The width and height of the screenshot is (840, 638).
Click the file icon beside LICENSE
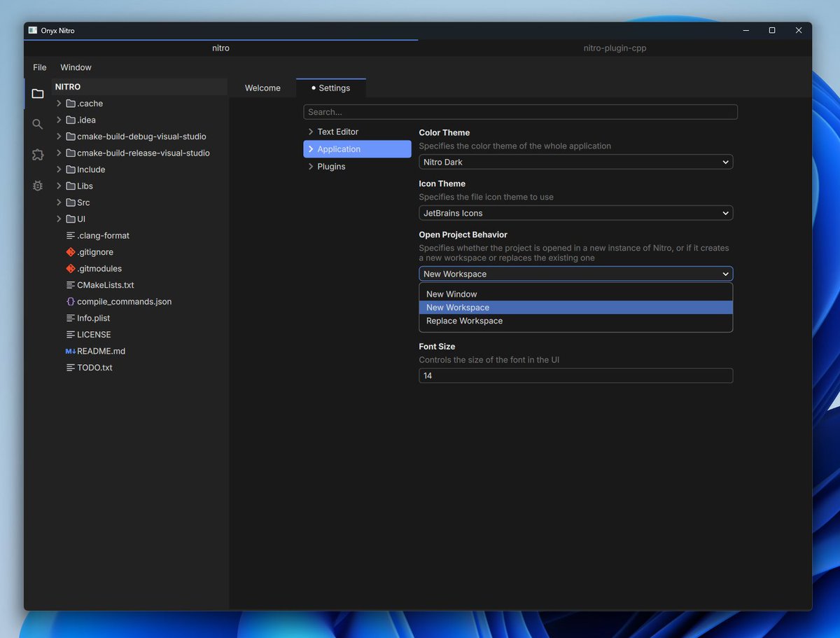click(x=70, y=335)
